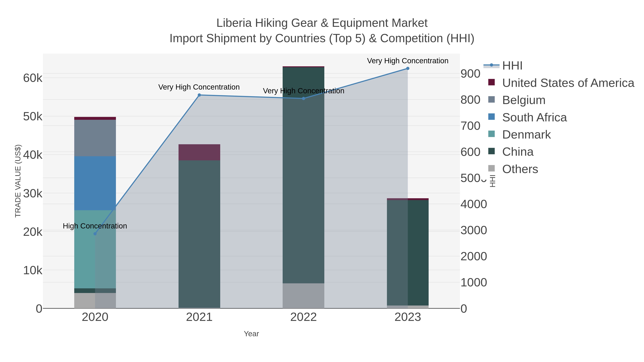Click the Others segment in 2022 bar
The image size is (644, 362).
[x=304, y=296]
